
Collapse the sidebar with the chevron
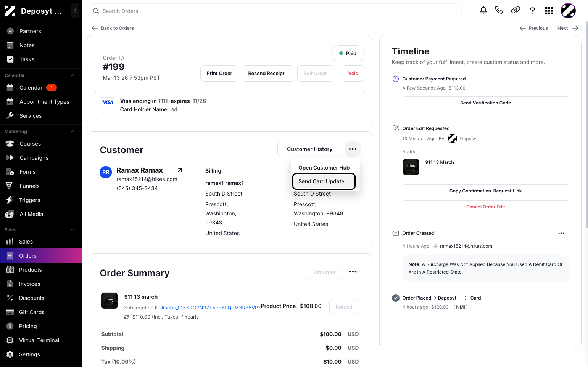click(75, 11)
